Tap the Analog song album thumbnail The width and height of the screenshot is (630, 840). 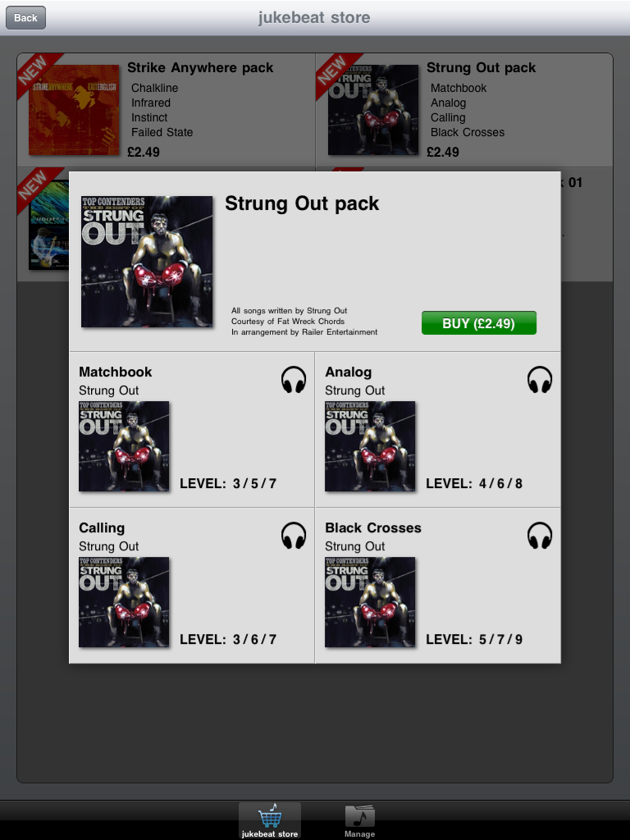(370, 446)
